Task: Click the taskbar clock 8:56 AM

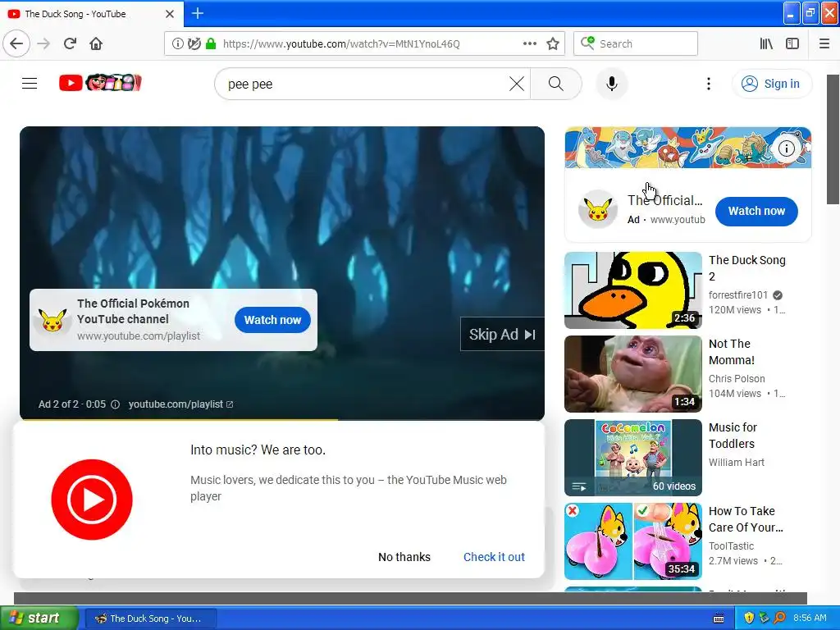Action: pyautogui.click(x=810, y=618)
